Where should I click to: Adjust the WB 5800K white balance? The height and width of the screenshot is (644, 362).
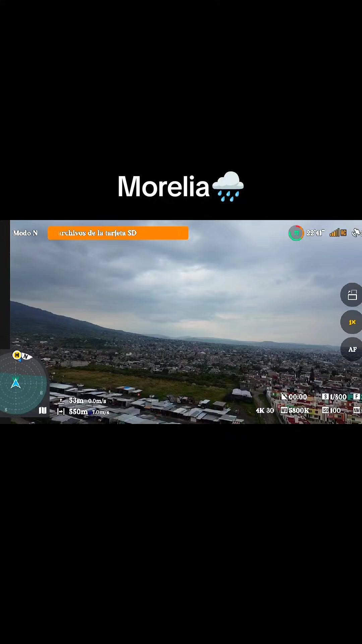coord(295,410)
